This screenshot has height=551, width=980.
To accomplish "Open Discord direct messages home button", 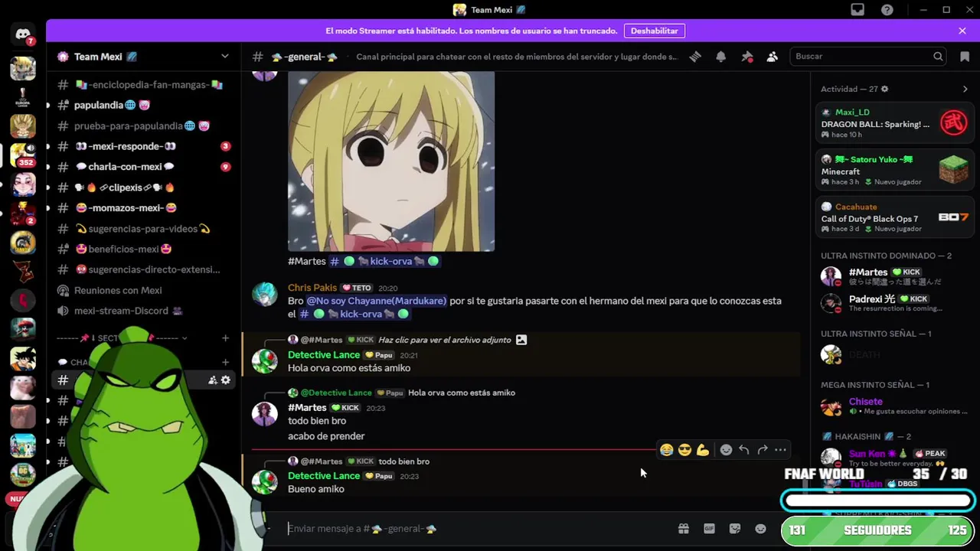I will point(23,35).
